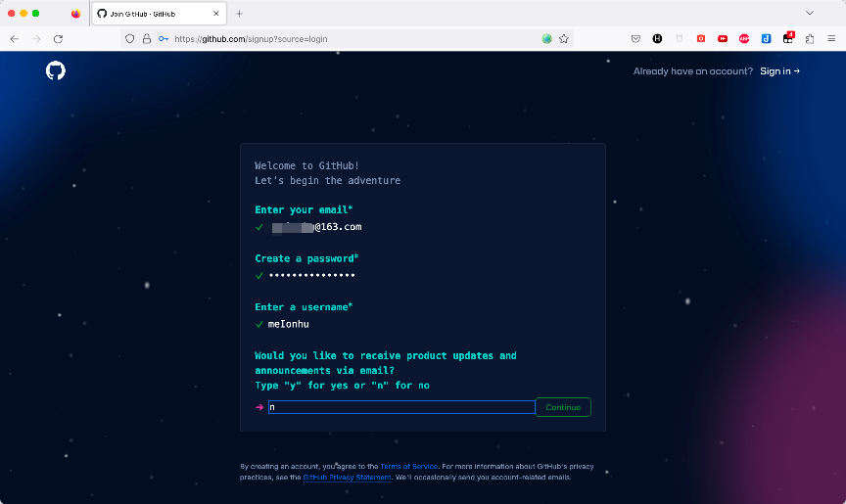This screenshot has width=846, height=504.
Task: Click the black H extension icon
Action: pos(657,39)
